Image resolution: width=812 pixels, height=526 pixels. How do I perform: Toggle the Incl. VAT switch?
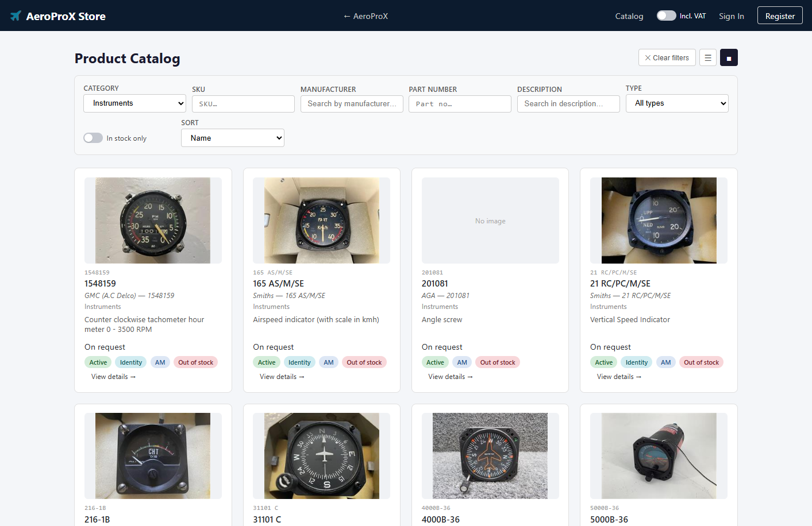coord(667,16)
